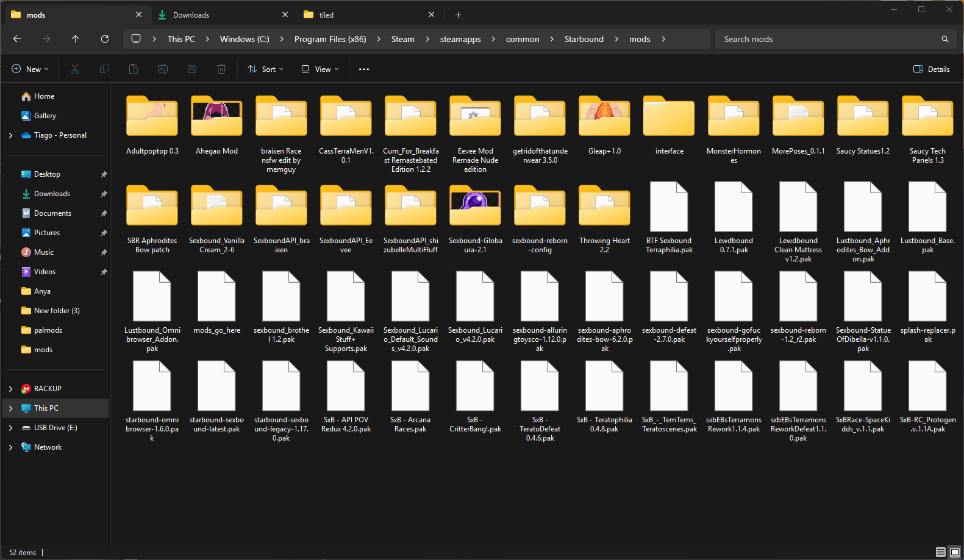Image resolution: width=964 pixels, height=560 pixels.
Task: Open palmods folder in sidebar
Action: [48, 330]
